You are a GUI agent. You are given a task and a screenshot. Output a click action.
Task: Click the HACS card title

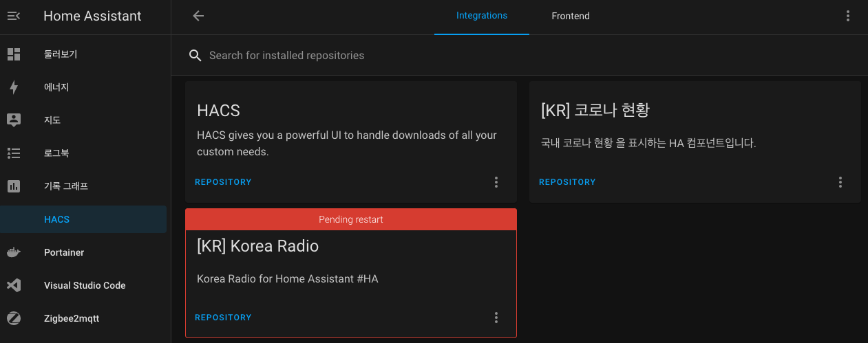click(218, 111)
